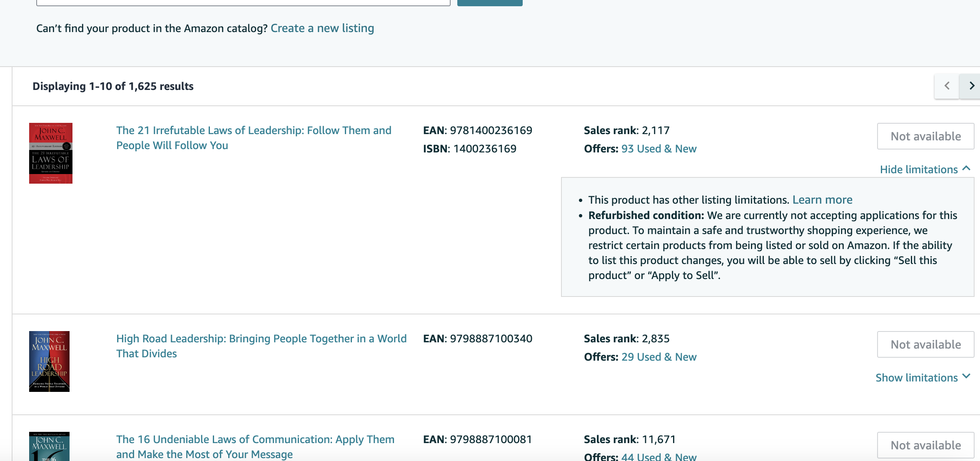Click Not available button for 16 Undeniable Laws
This screenshot has height=461, width=980.
[x=925, y=445]
